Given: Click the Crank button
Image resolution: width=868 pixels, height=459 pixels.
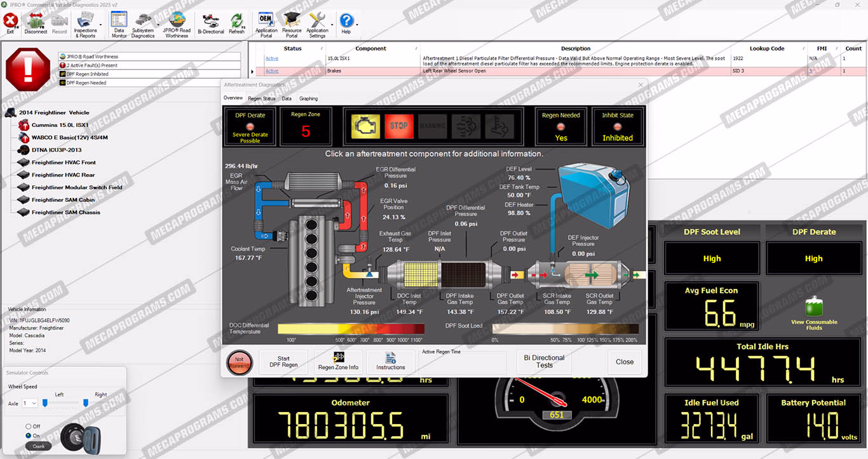Looking at the screenshot, I should pos(38,446).
